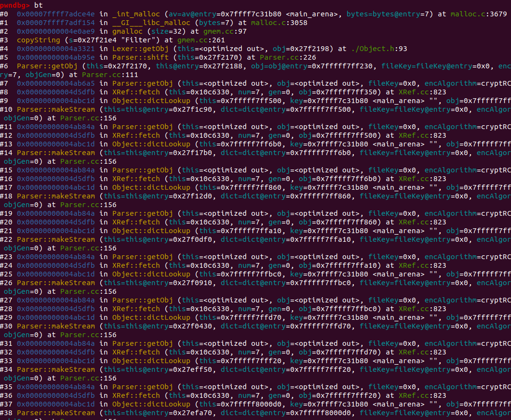Screen dimensions: 511x420
Task: Click the address 0x00007ffff7adce4e in frame #0
Action: (56, 14)
